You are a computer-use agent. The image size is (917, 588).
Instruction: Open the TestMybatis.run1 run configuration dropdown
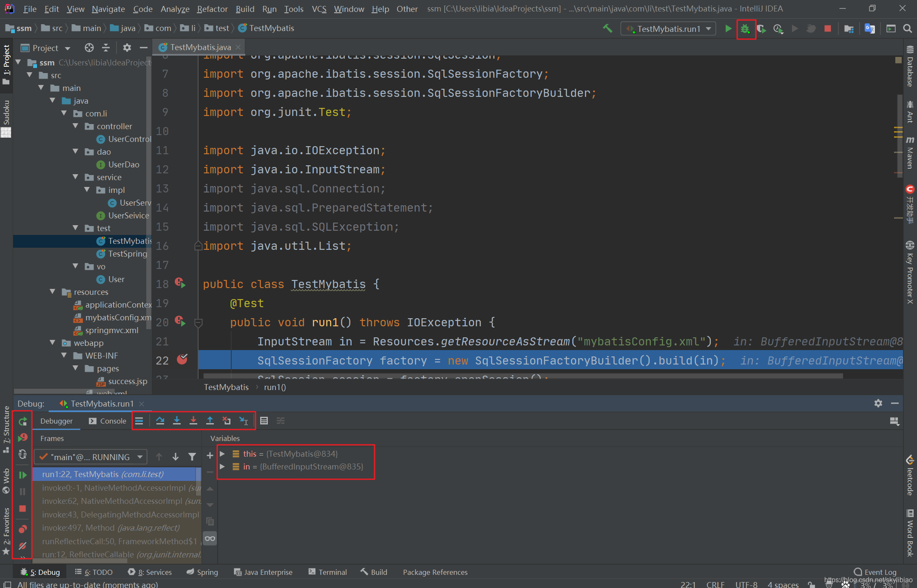pyautogui.click(x=668, y=29)
